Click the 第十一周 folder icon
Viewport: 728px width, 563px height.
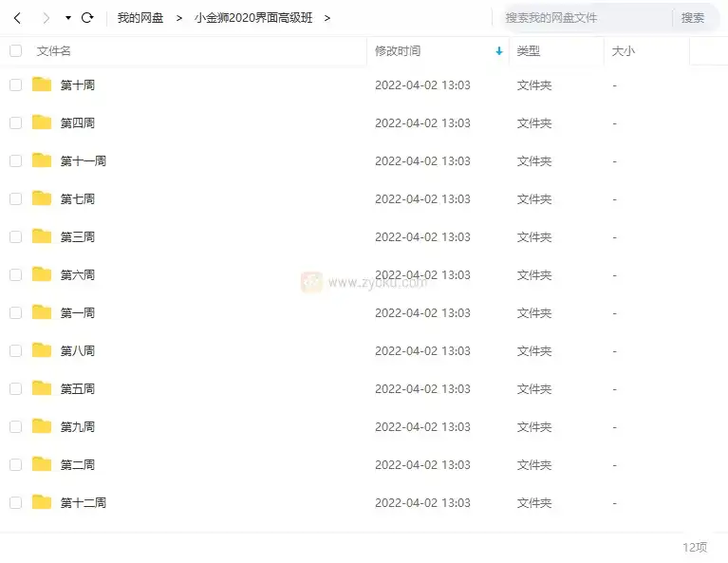point(42,160)
